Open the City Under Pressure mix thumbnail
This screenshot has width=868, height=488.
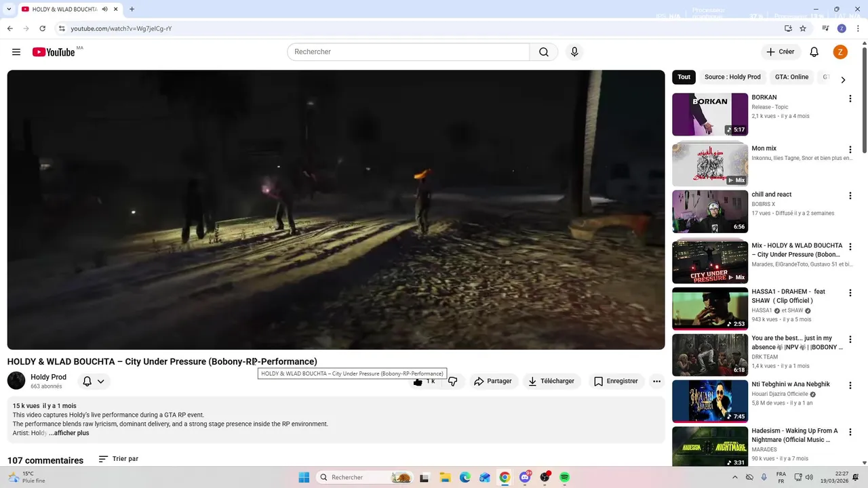[x=710, y=262]
